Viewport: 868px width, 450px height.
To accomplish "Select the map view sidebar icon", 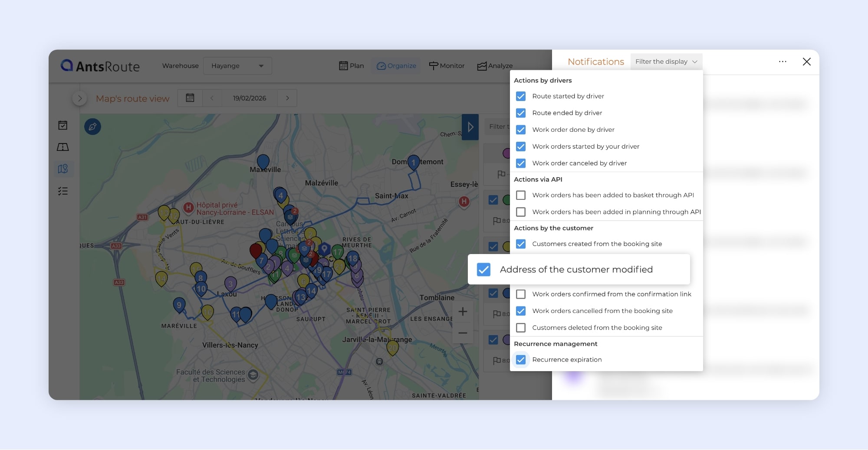I will pyautogui.click(x=63, y=169).
